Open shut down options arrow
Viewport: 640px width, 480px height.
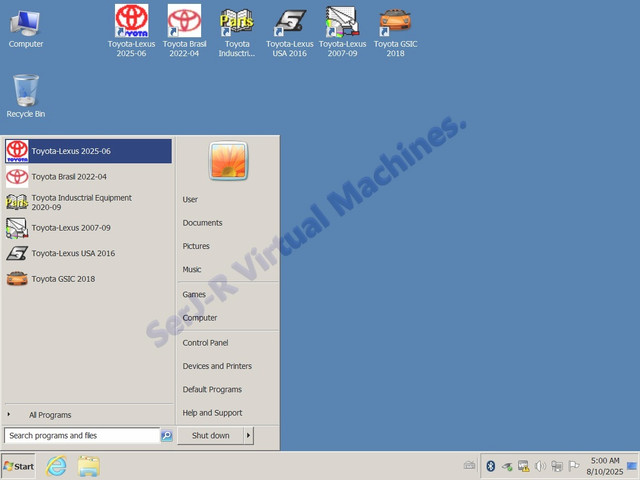pyautogui.click(x=248, y=436)
